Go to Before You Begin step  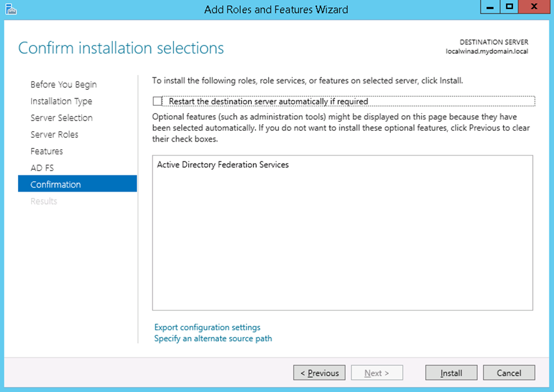63,85
